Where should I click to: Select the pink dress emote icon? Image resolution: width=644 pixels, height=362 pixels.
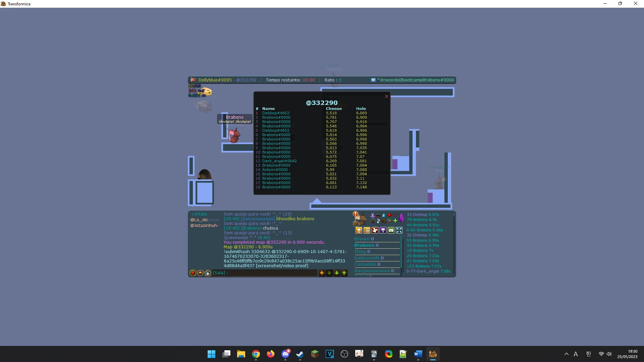[x=372, y=215]
